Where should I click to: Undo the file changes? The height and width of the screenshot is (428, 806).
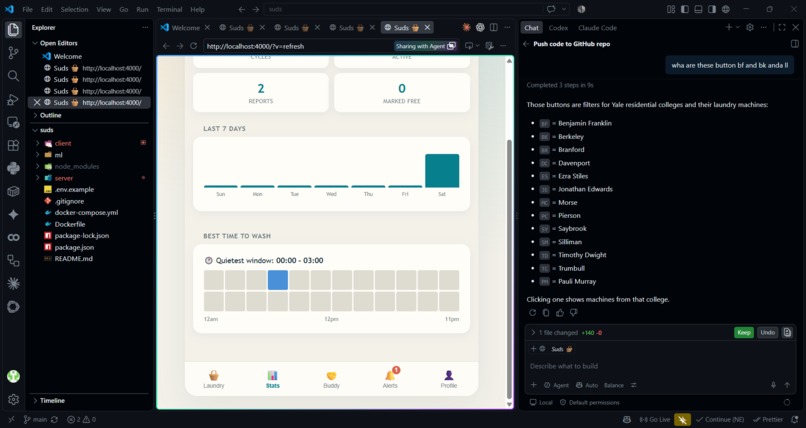click(767, 332)
